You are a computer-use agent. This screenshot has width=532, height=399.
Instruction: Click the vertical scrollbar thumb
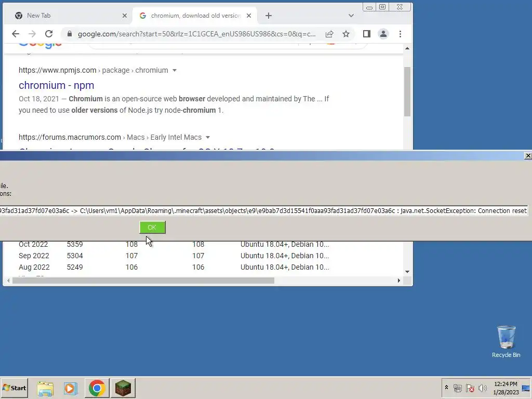point(407,91)
